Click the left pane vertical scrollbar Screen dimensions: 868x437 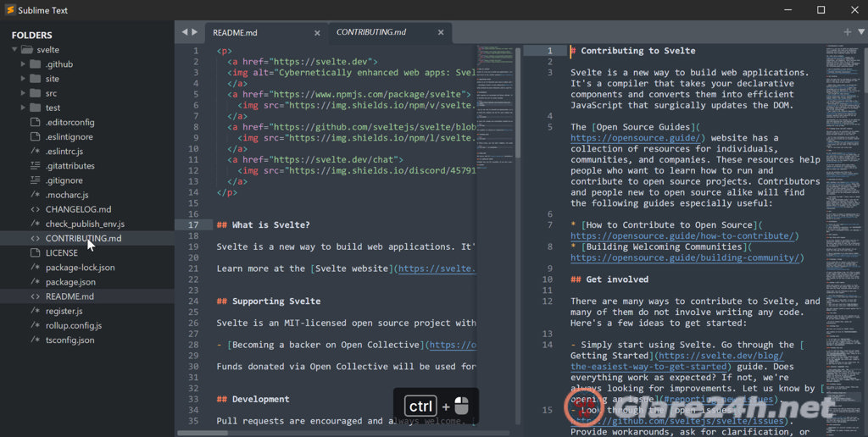pyautogui.click(x=518, y=102)
